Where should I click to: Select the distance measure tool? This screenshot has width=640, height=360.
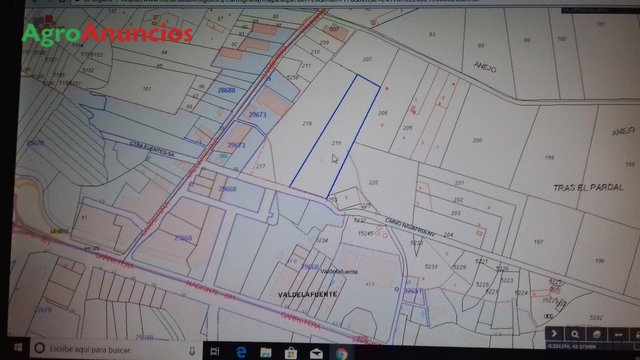pyautogui.click(x=618, y=335)
